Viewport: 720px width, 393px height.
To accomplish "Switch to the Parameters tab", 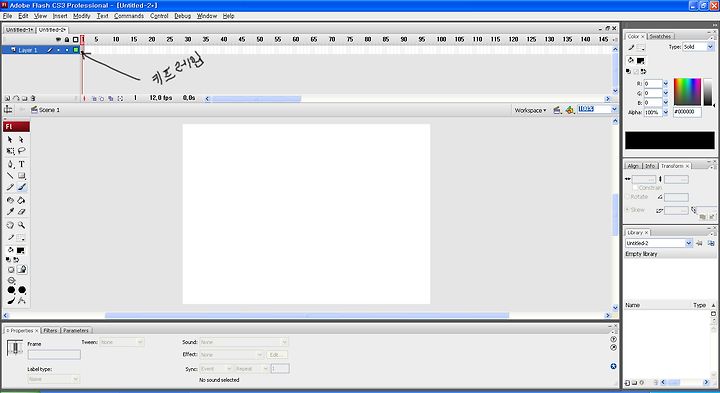I will 76,331.
